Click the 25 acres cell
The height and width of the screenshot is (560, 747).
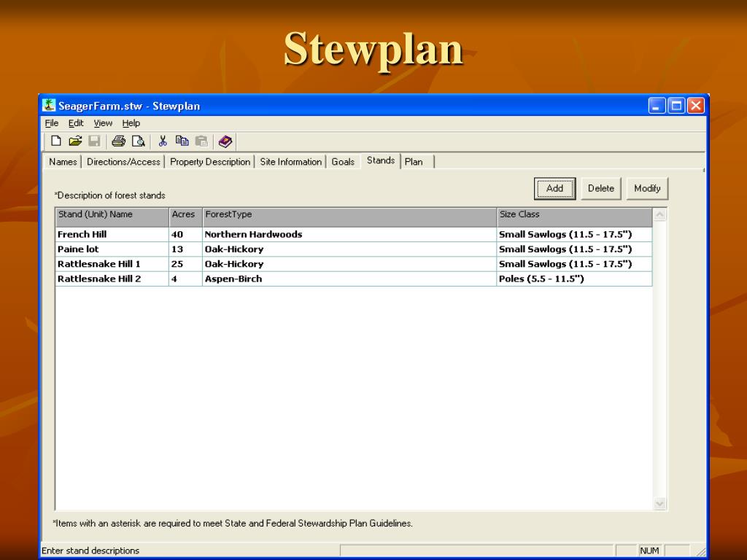[185, 264]
